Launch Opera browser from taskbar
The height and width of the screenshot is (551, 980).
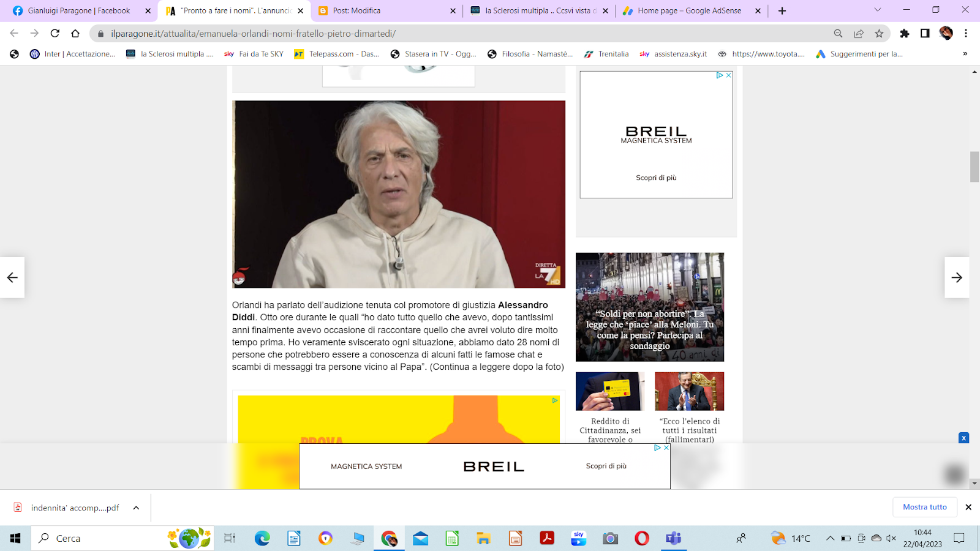(x=642, y=538)
